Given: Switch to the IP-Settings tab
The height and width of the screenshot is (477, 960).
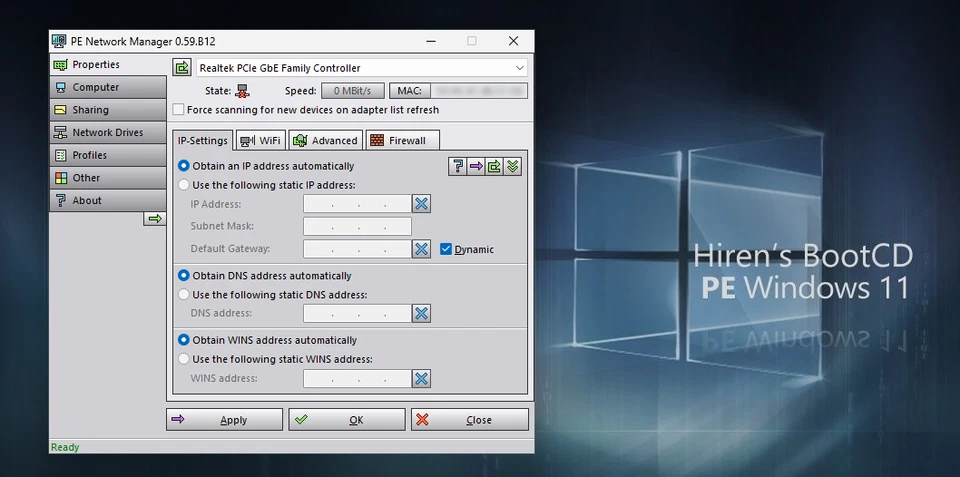Looking at the screenshot, I should [x=203, y=140].
